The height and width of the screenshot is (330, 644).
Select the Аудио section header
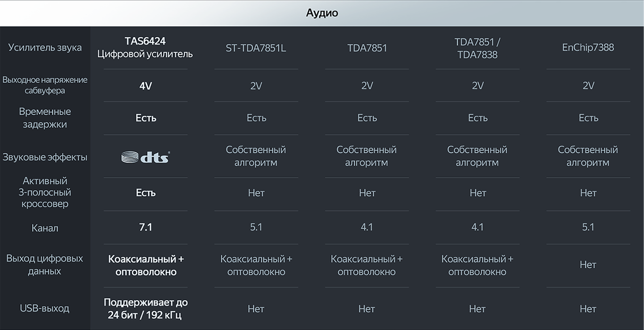[322, 13]
